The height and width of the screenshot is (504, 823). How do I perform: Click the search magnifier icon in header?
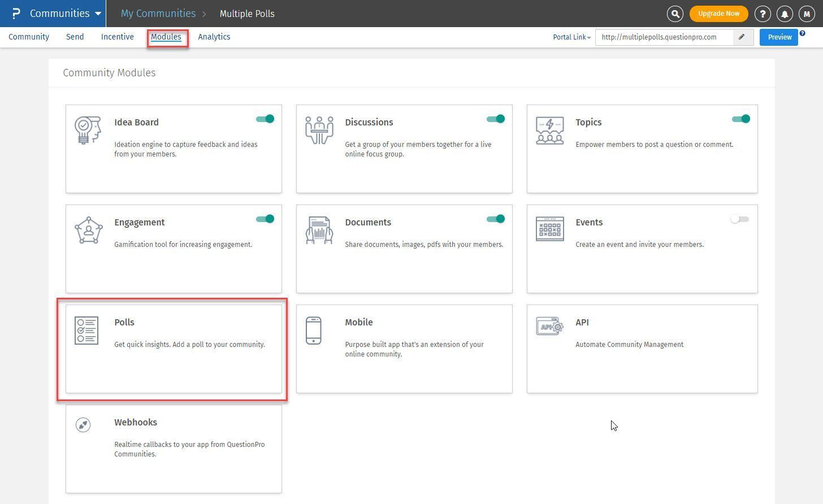tap(675, 14)
